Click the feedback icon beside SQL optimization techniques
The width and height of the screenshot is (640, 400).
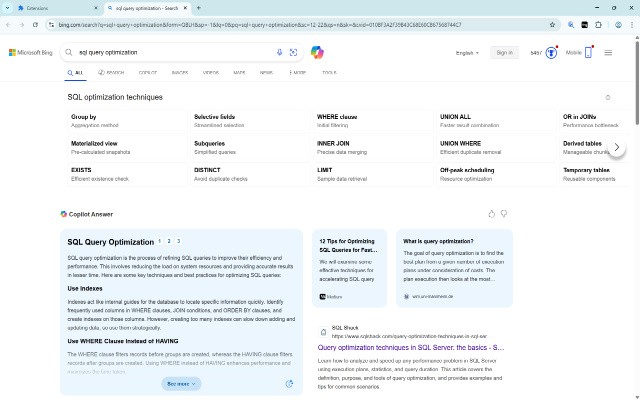coord(608,98)
